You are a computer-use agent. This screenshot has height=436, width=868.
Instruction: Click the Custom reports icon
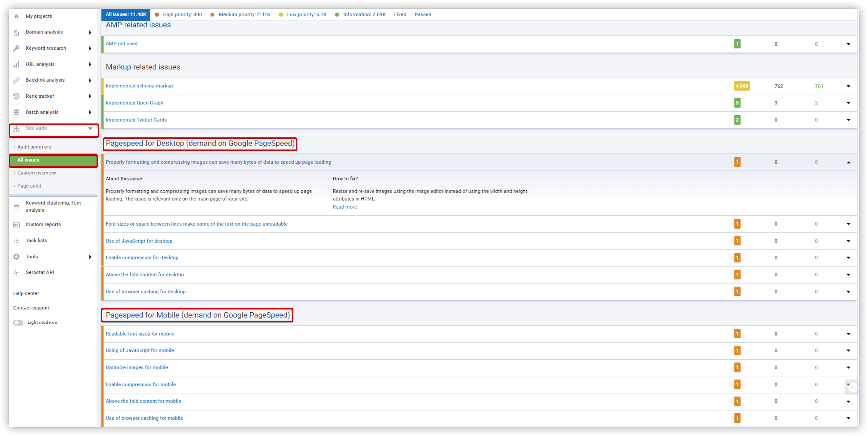(16, 225)
